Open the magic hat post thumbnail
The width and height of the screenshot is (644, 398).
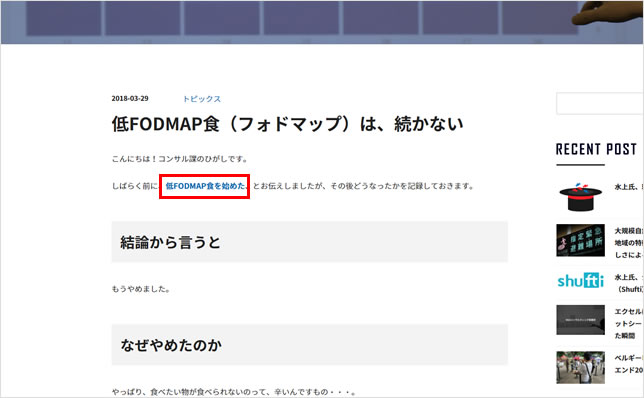[580, 197]
